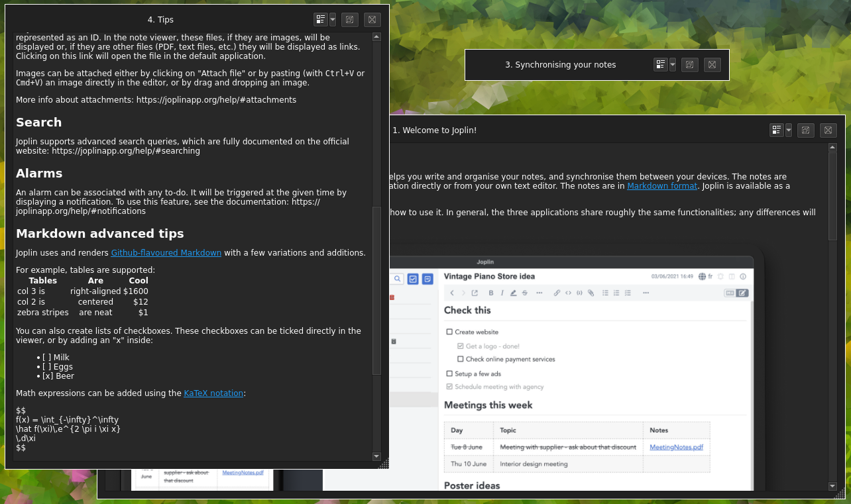Viewport: 851px width, 504px height.
Task: Click the '\hat f(\xi)' formula line
Action: pyautogui.click(x=68, y=429)
